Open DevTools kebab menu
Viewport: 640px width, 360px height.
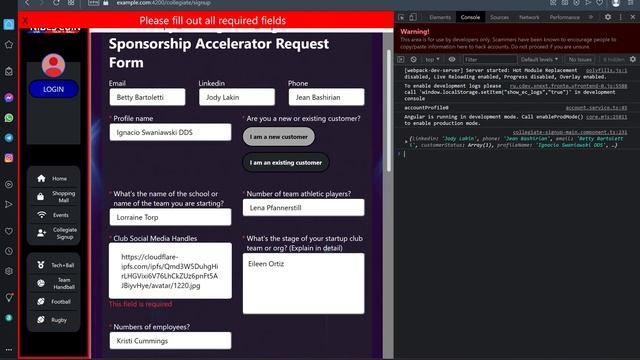click(x=620, y=17)
